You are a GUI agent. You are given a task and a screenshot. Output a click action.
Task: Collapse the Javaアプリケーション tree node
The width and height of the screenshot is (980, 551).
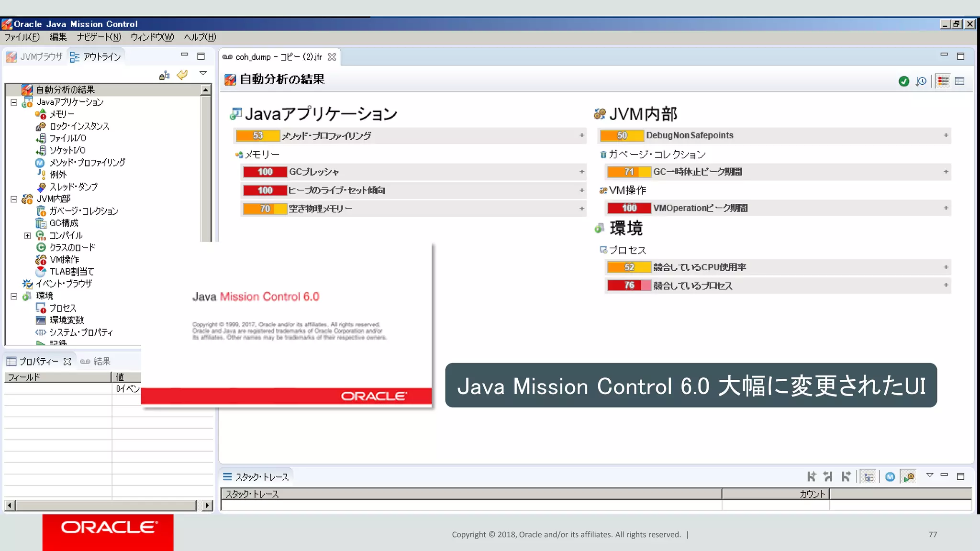(14, 102)
